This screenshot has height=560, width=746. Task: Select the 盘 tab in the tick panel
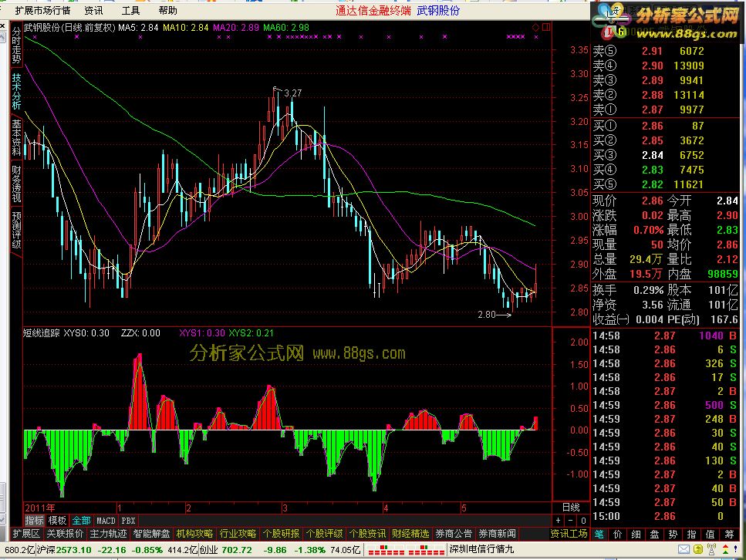[655, 534]
